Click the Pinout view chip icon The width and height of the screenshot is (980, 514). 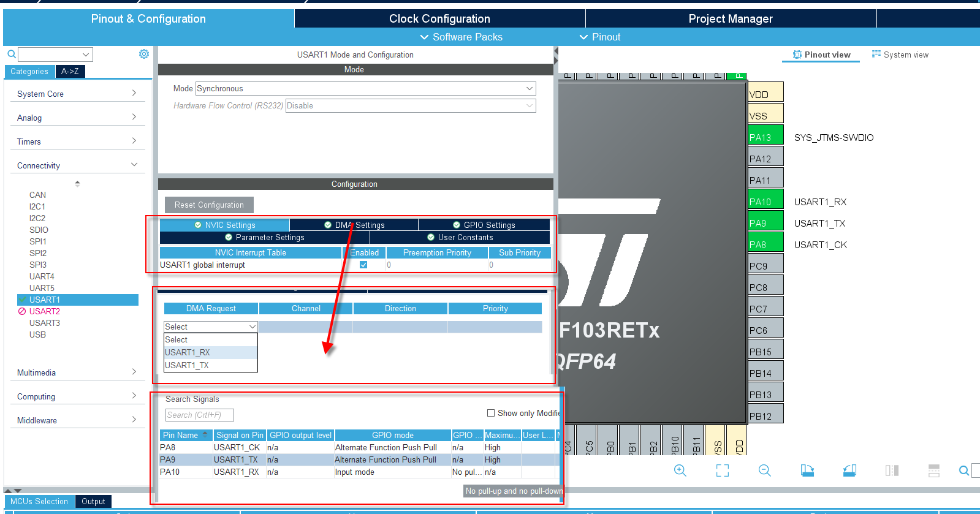[797, 55]
